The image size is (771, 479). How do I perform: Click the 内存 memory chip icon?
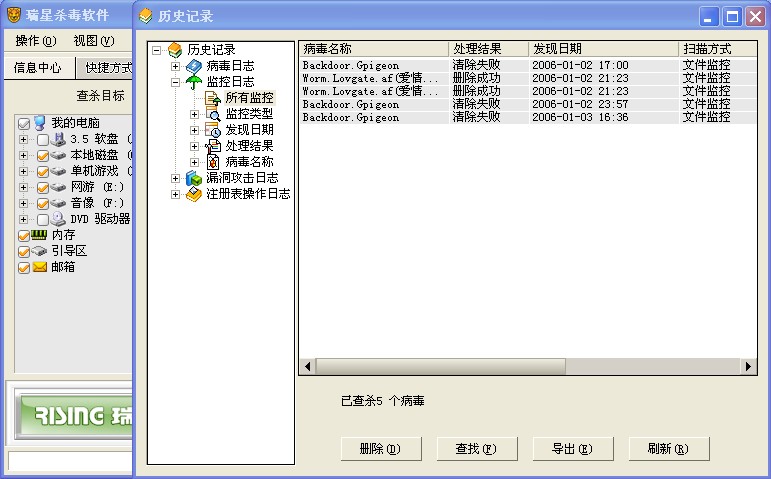coord(39,235)
